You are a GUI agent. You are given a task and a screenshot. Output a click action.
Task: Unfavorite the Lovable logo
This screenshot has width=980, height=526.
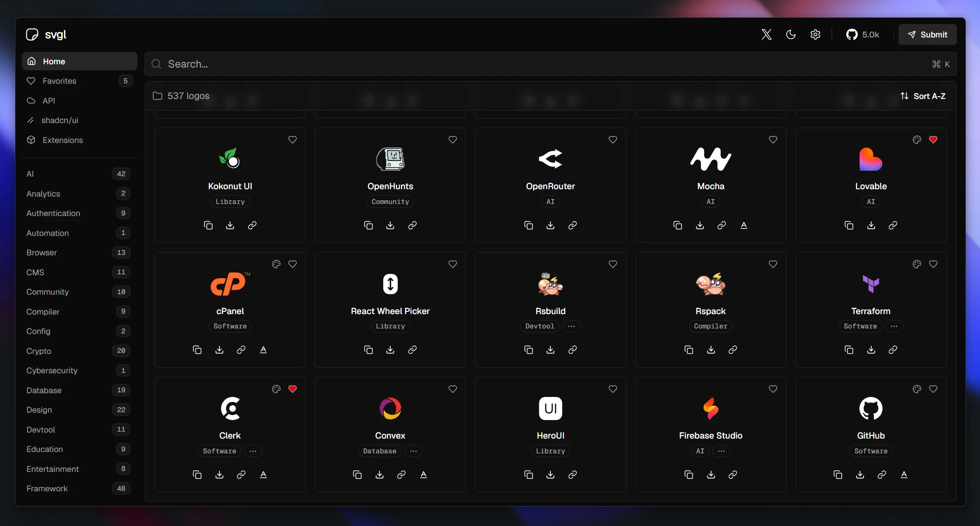(933, 140)
